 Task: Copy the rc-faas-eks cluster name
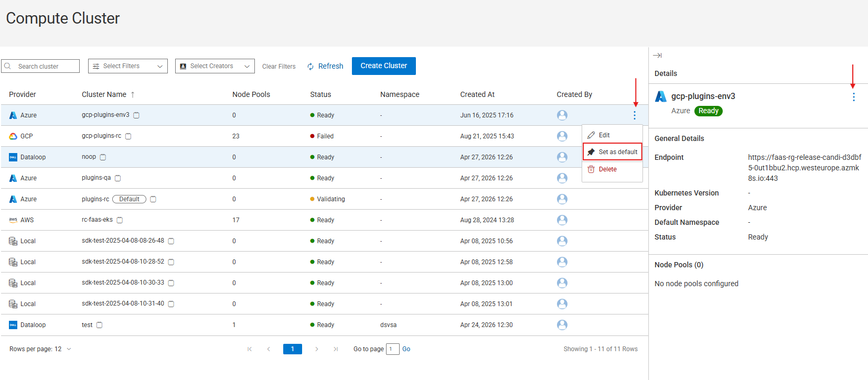click(x=120, y=220)
